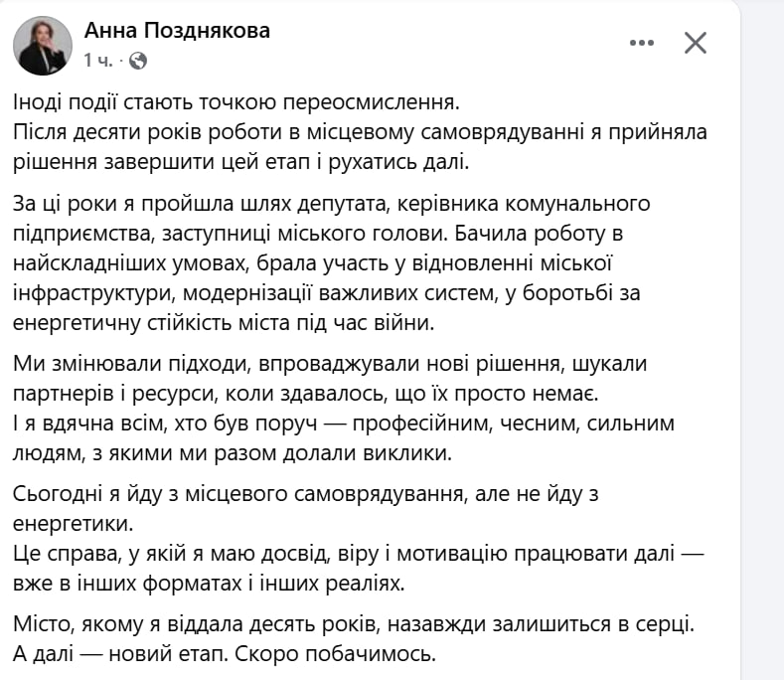Open Анна Позднякова's profile picture
784x680 pixels.
point(41,46)
